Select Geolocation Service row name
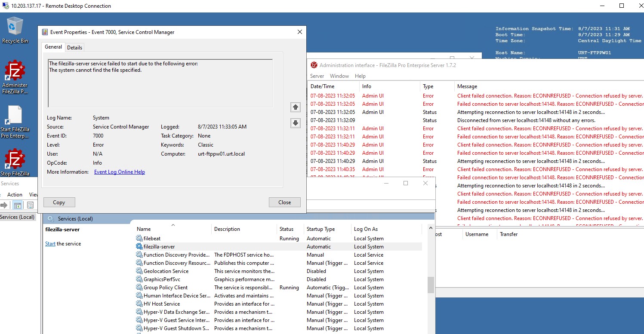The image size is (644, 334). (166, 271)
